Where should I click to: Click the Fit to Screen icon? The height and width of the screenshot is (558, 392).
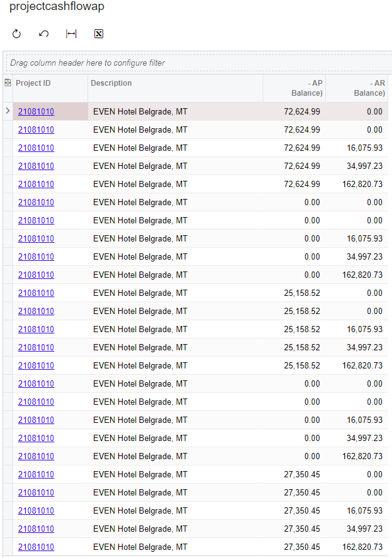coord(71,34)
